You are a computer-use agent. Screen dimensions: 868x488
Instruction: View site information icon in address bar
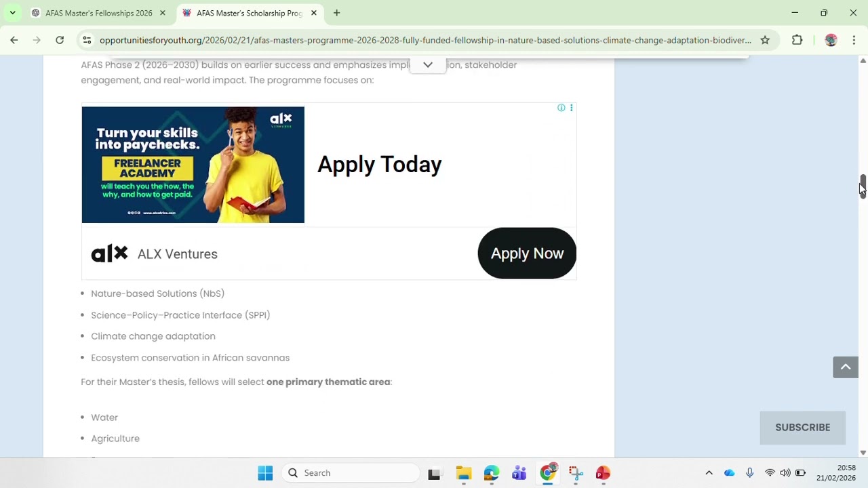click(x=87, y=40)
